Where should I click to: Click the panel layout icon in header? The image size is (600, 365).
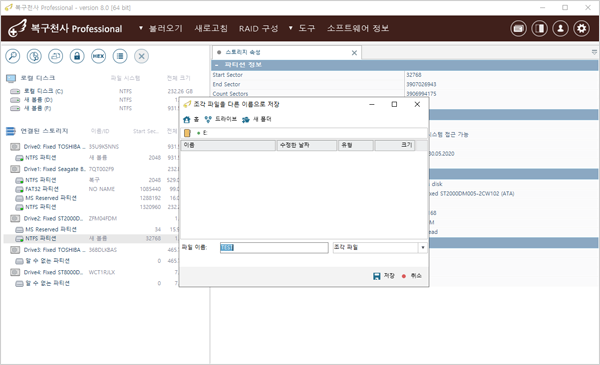[540, 28]
